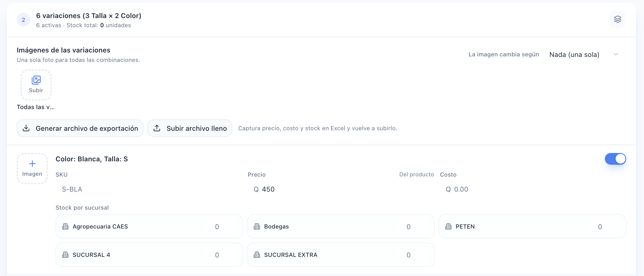Click the step 2 circle badge

click(x=23, y=20)
